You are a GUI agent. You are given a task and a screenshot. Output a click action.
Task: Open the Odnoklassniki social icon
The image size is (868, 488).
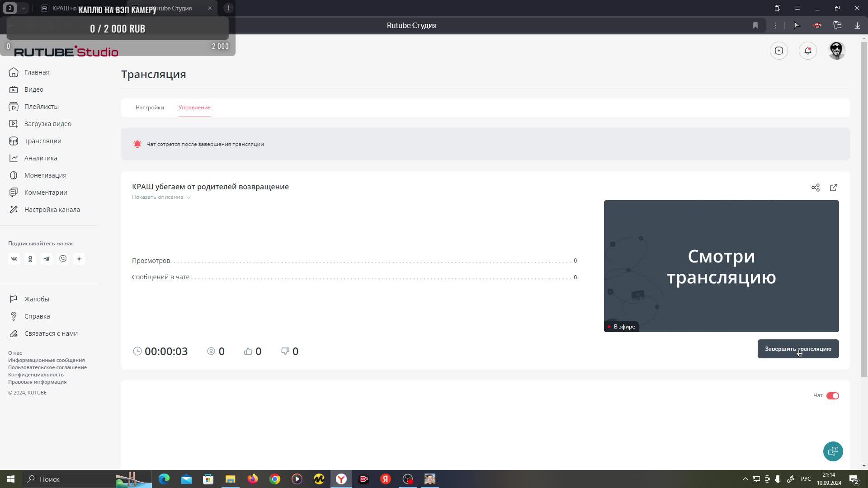coord(30,259)
